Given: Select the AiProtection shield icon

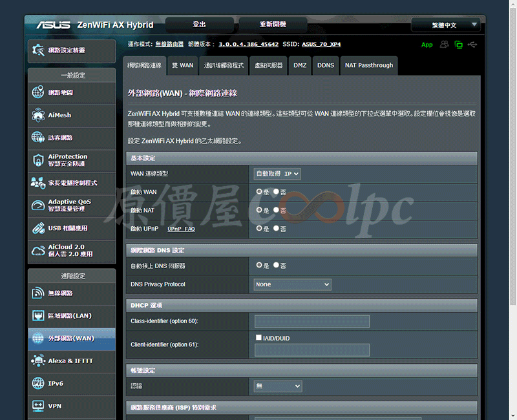Looking at the screenshot, I should (38, 160).
